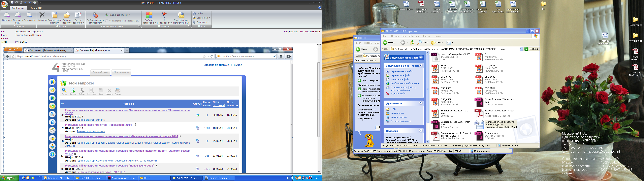Click the Переход button next to address bar
The height and width of the screenshot is (181, 644).
point(531,49)
